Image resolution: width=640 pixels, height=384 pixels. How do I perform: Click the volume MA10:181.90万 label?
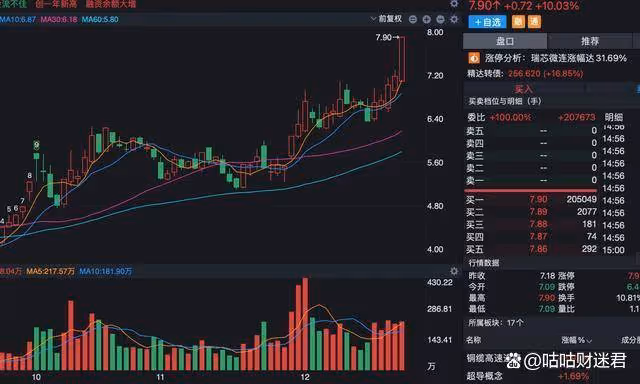[105, 271]
